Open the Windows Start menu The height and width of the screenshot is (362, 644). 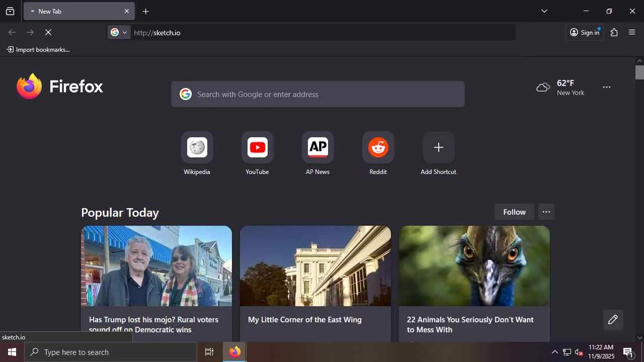[x=12, y=352]
